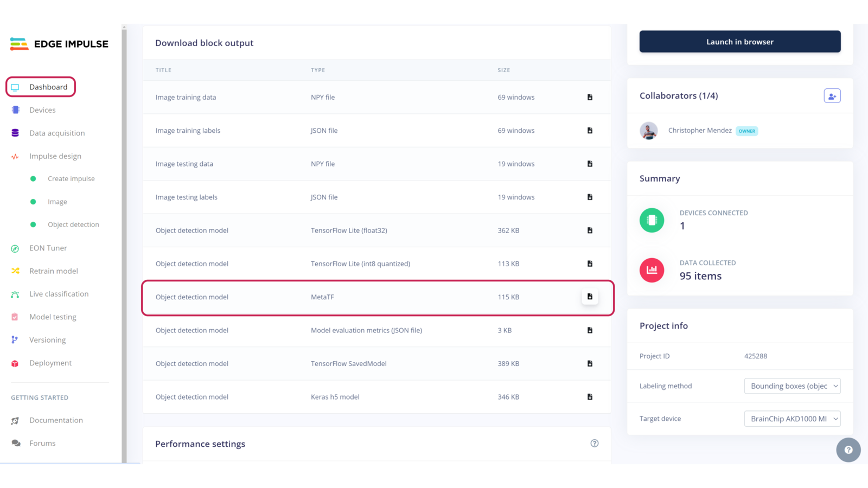Click the Edge Impulse logo
This screenshot has width=868, height=488.
(x=59, y=44)
